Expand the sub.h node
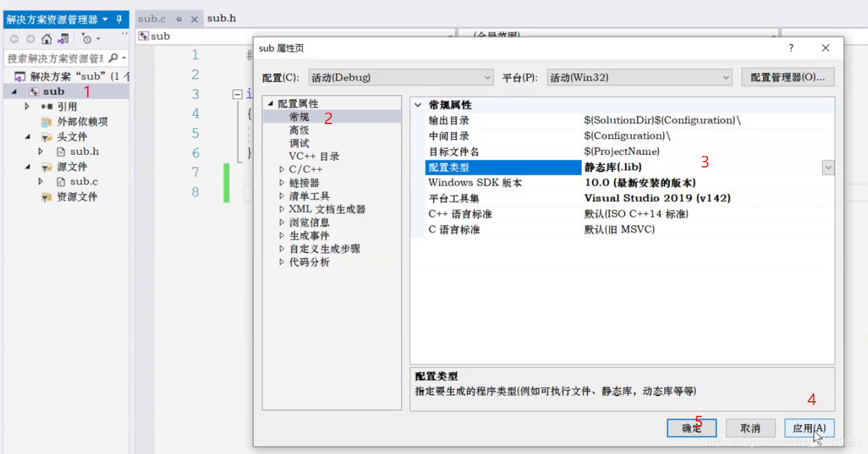Screen dimensions: 868x454 tap(41, 152)
